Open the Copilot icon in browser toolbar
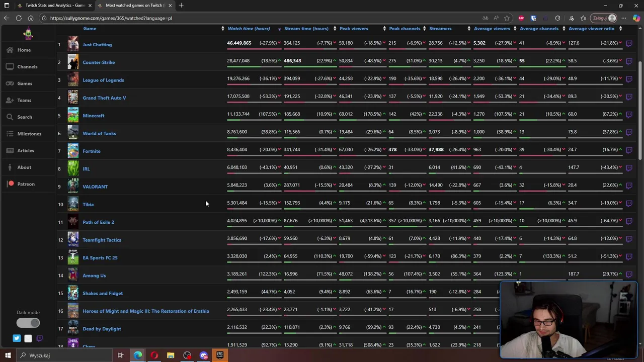Image resolution: width=644 pixels, height=362 pixels. click(636, 18)
